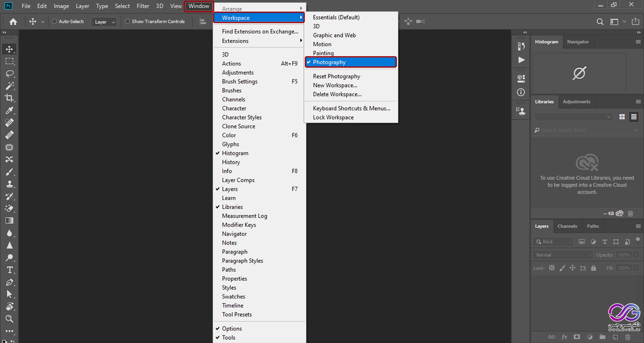The width and height of the screenshot is (644, 343).
Task: Expand the Arrange submenu
Action: [259, 9]
